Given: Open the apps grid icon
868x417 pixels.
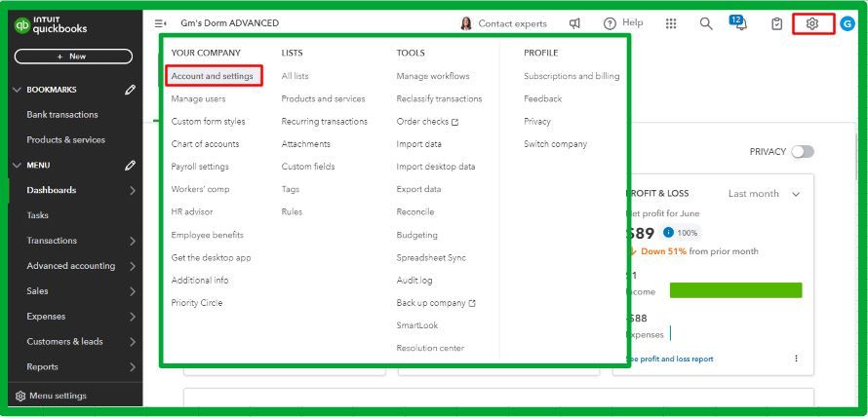Looking at the screenshot, I should pyautogui.click(x=671, y=23).
